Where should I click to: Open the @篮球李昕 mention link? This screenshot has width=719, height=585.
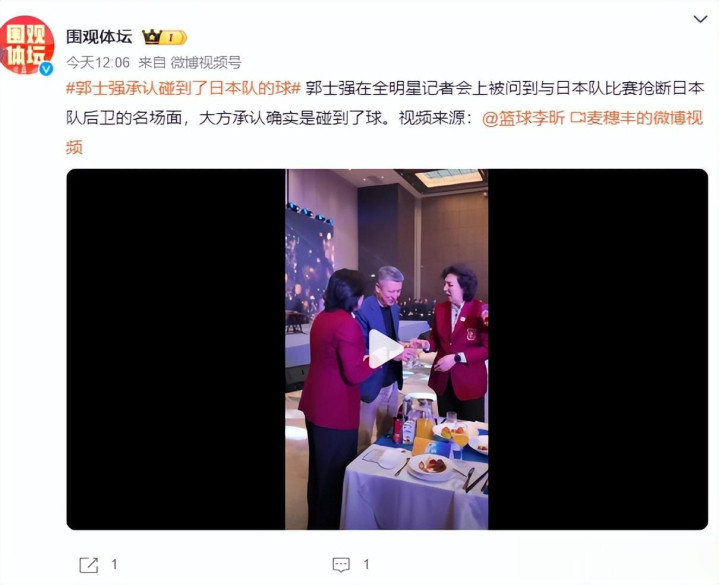click(x=523, y=118)
